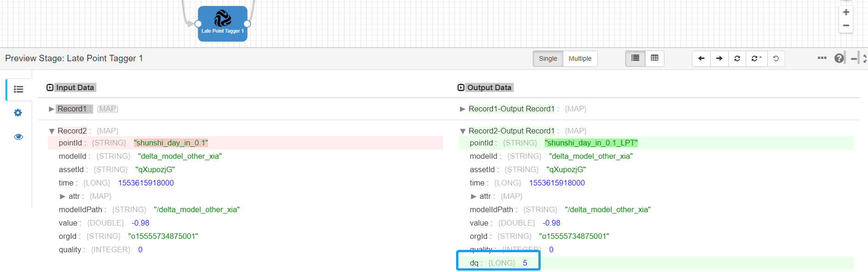Collapse Record2 in Input Data
The height and width of the screenshot is (272, 868).
tap(51, 131)
